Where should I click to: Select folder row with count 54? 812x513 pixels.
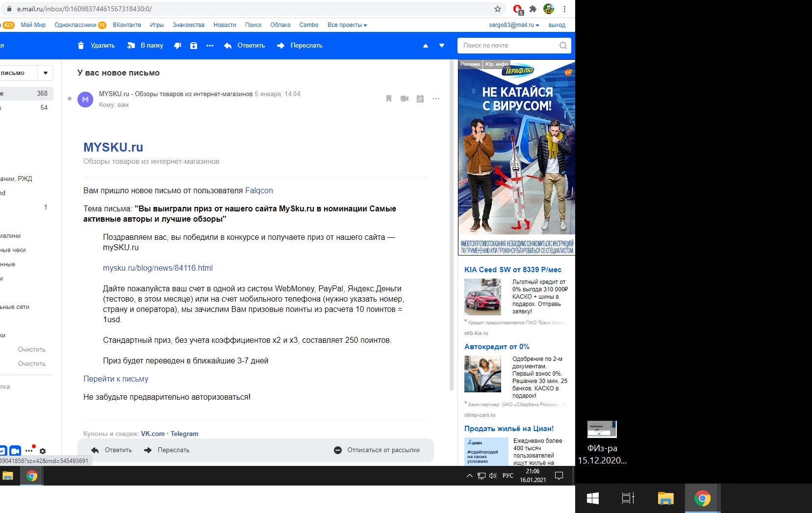pos(26,107)
